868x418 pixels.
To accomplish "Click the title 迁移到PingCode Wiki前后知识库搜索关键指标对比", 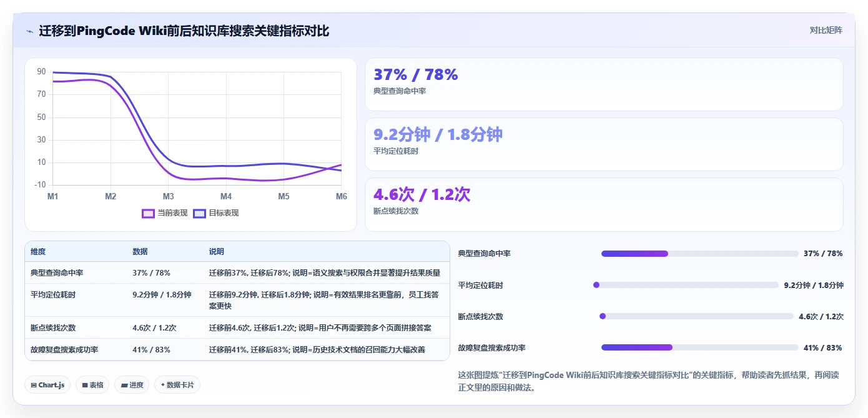I will [x=184, y=31].
